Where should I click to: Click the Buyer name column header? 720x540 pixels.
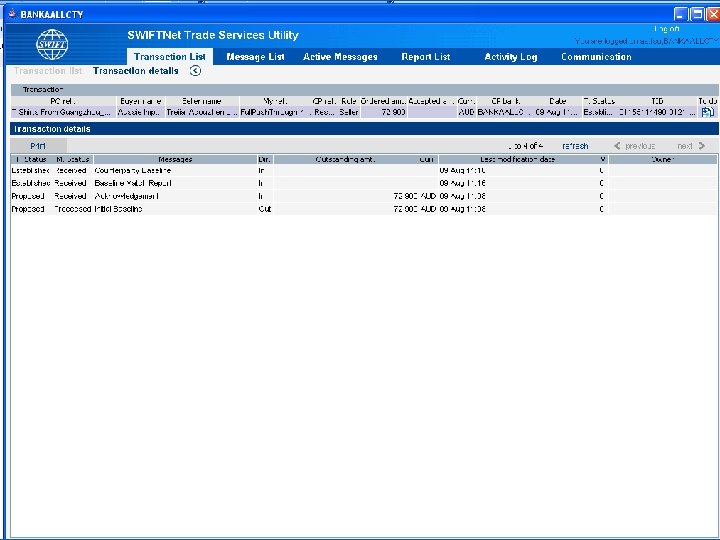pyautogui.click(x=141, y=101)
